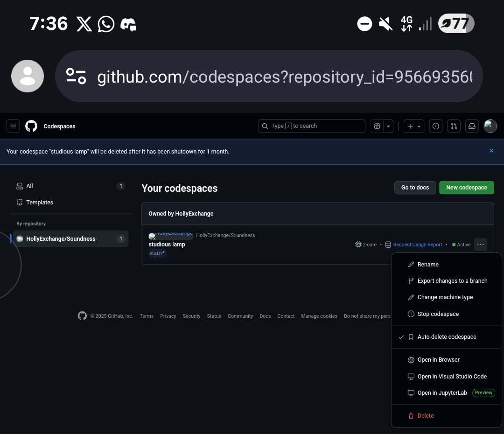Open the Issues icon in header
Screen dimensions: 504x434
[x=435, y=126]
